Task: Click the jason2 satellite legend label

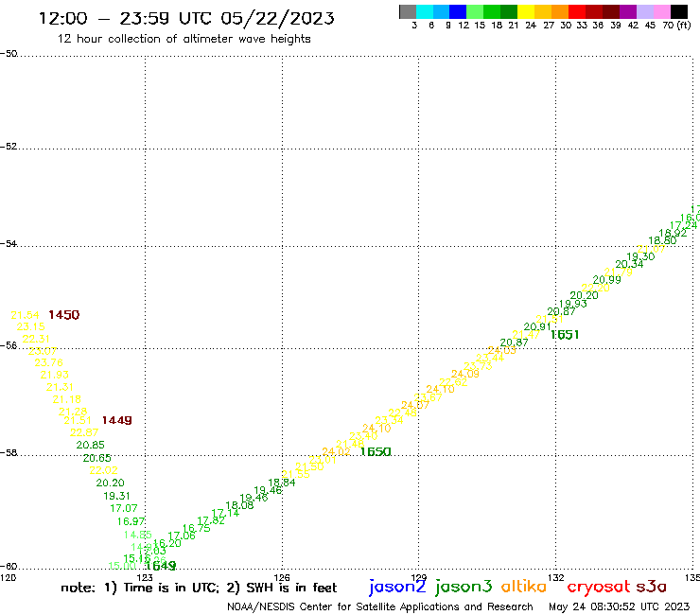Action: click(397, 587)
